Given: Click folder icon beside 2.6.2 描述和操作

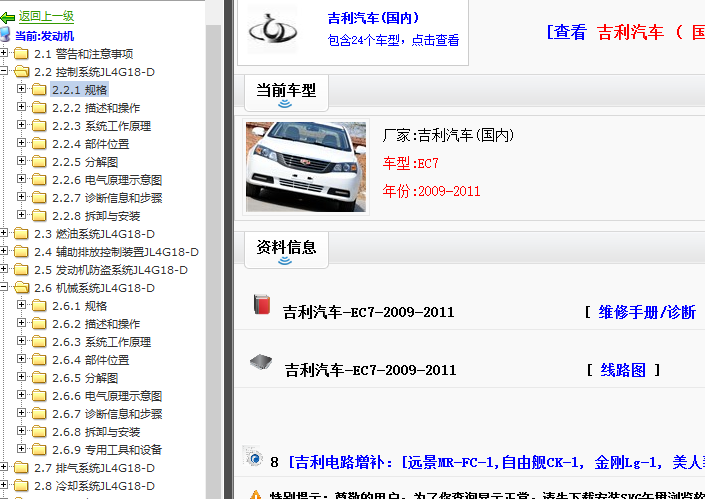Looking at the screenshot, I should 39,324.
